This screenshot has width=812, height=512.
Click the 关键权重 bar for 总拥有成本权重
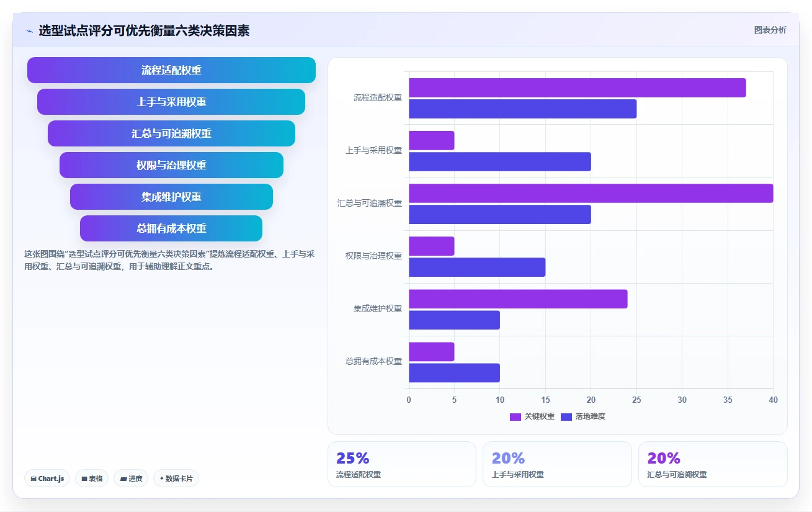point(432,351)
